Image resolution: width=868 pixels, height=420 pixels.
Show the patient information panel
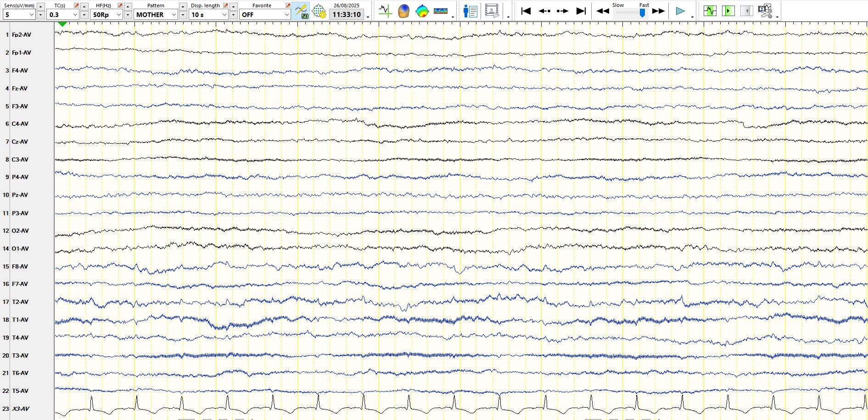(x=470, y=11)
